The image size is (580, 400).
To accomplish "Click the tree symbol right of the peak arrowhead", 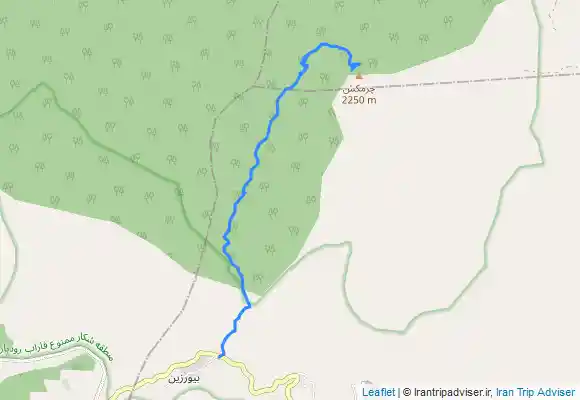I will tap(373, 63).
